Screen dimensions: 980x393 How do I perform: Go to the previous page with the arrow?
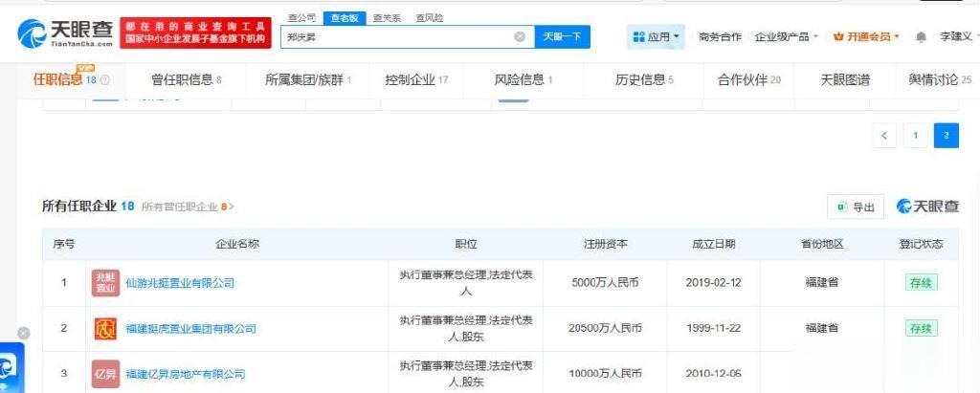tap(883, 136)
